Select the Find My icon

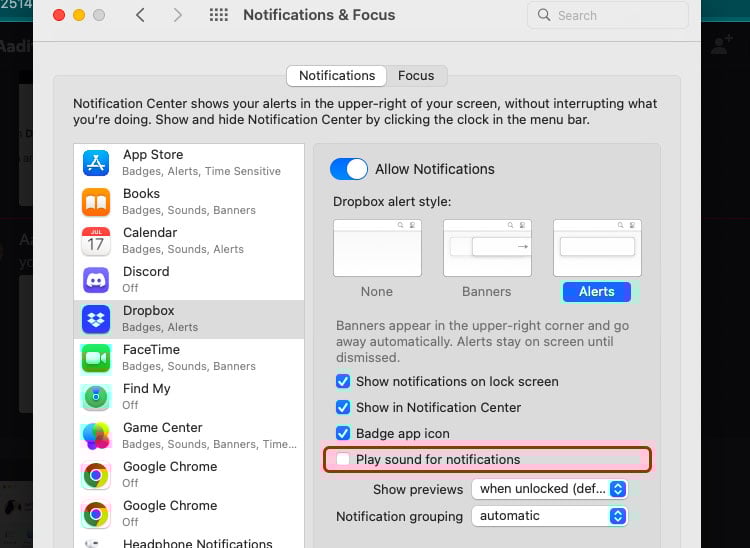click(x=96, y=397)
